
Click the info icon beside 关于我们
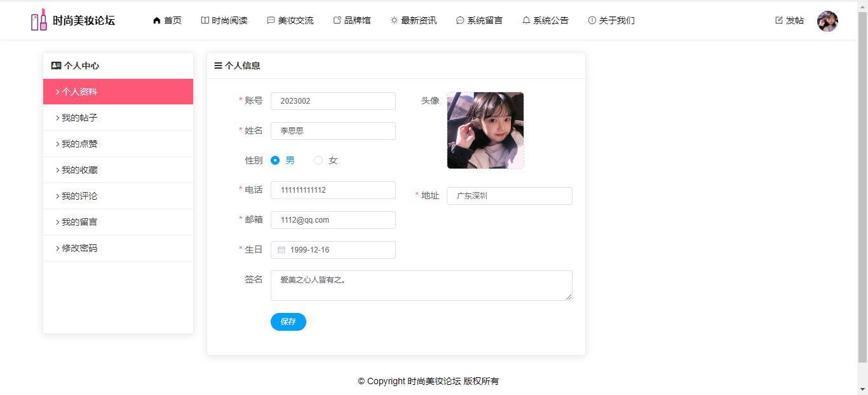(x=592, y=20)
